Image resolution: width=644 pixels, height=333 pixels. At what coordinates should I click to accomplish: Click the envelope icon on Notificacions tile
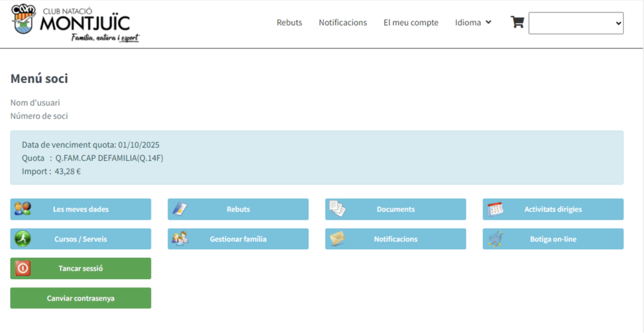(x=338, y=239)
